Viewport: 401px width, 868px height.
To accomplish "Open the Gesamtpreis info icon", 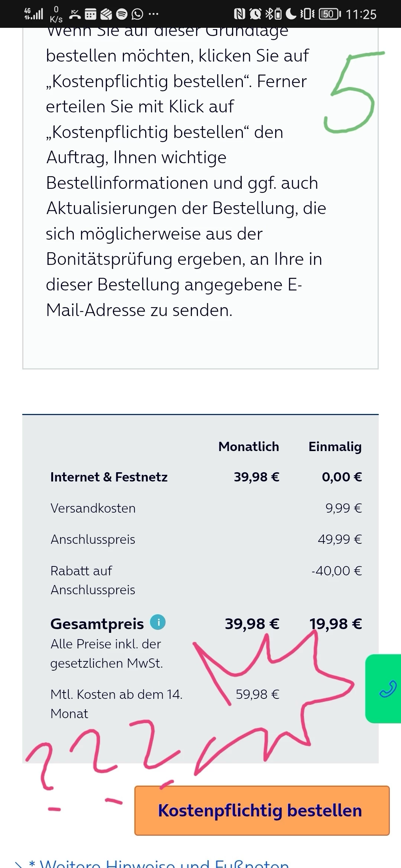I will [158, 622].
